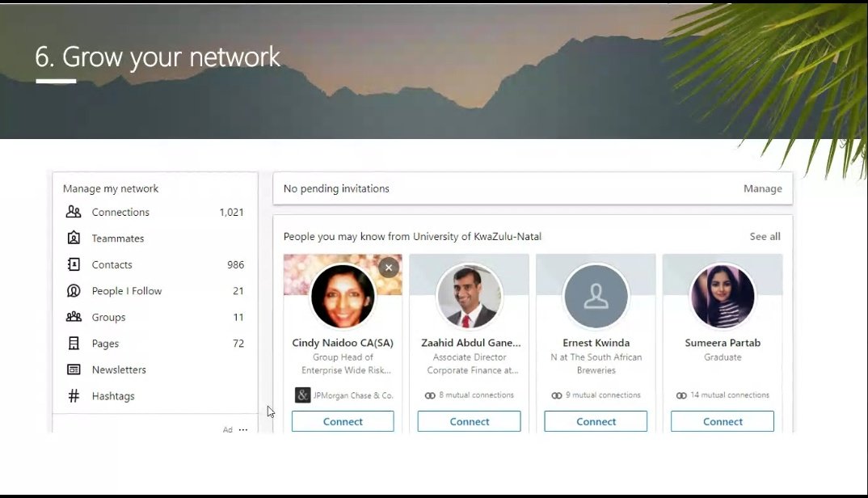Click the Hashtags # icon
868x498 pixels.
pos(74,395)
